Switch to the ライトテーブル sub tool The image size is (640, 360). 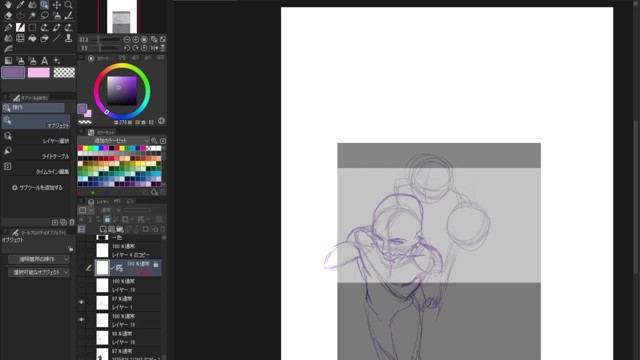click(x=36, y=154)
